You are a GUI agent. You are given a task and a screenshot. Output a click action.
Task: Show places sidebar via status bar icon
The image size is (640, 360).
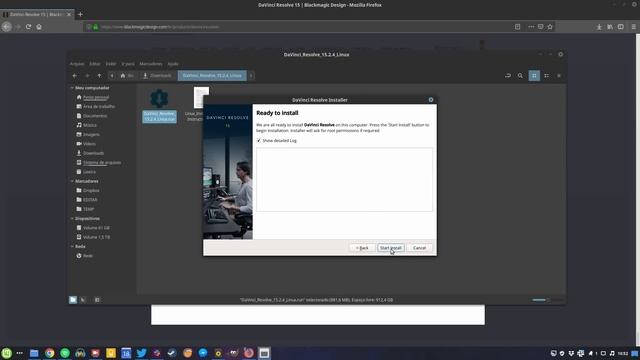click(x=73, y=300)
